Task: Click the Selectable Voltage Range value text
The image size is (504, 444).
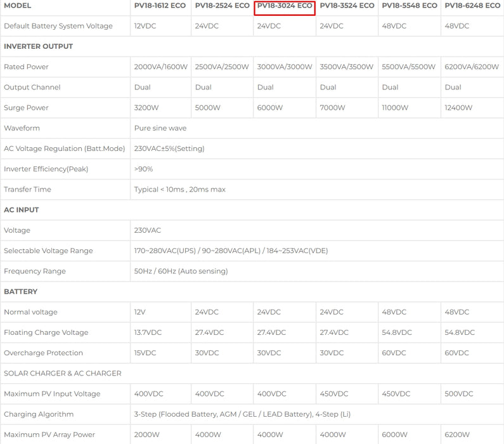Action: [x=231, y=251]
